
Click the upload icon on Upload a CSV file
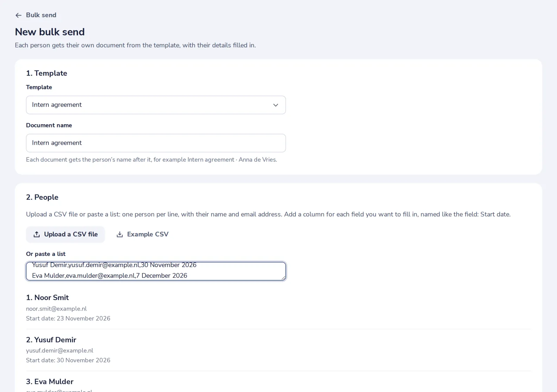pos(37,234)
